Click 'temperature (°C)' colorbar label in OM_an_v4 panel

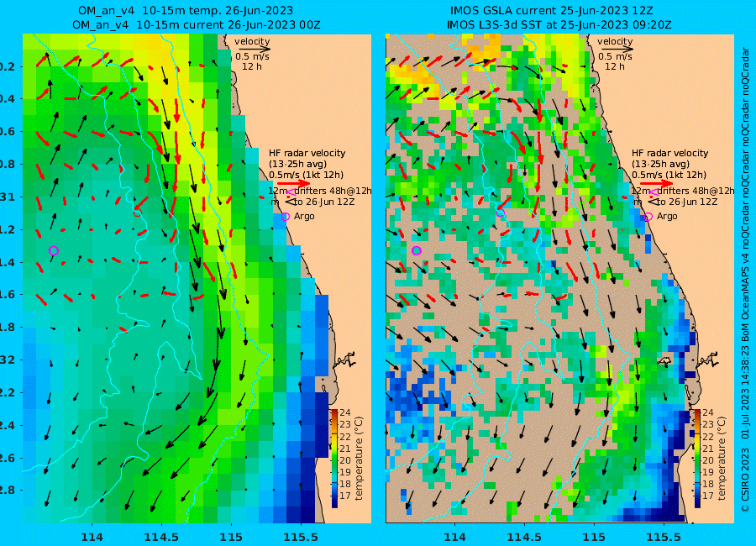pyautogui.click(x=359, y=459)
